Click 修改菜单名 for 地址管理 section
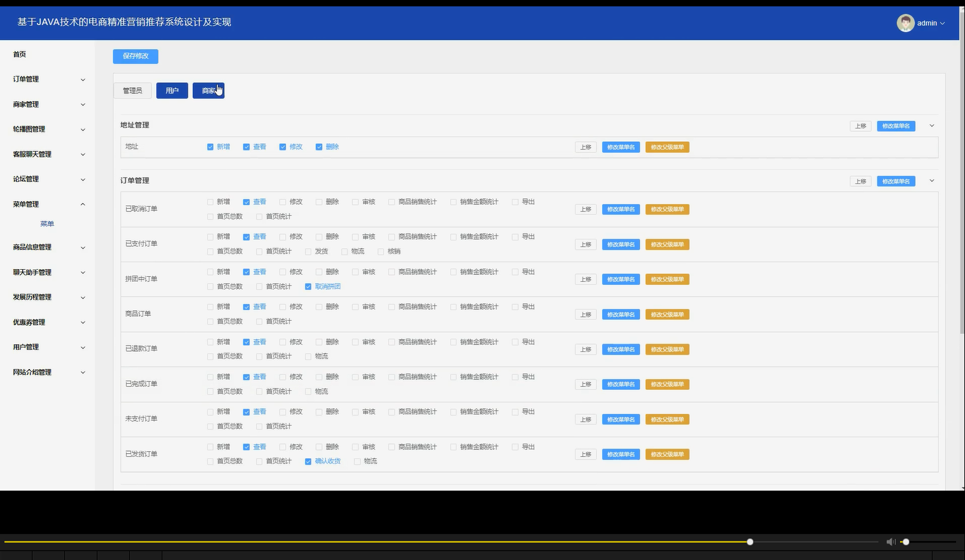This screenshot has height=560, width=965. point(896,126)
